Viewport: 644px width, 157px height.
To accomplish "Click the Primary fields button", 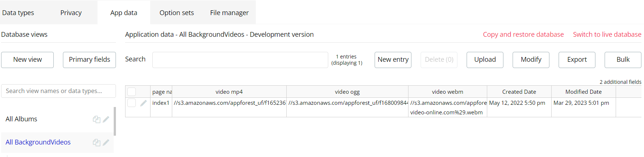I will pos(89,60).
